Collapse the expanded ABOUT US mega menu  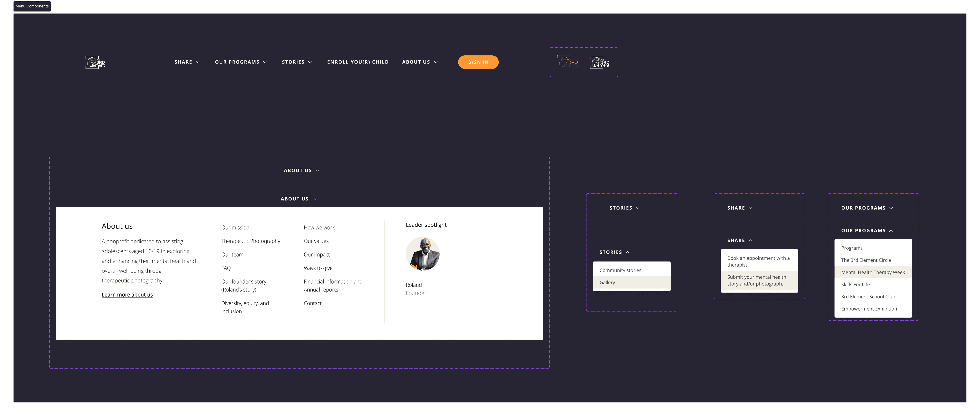coord(299,199)
